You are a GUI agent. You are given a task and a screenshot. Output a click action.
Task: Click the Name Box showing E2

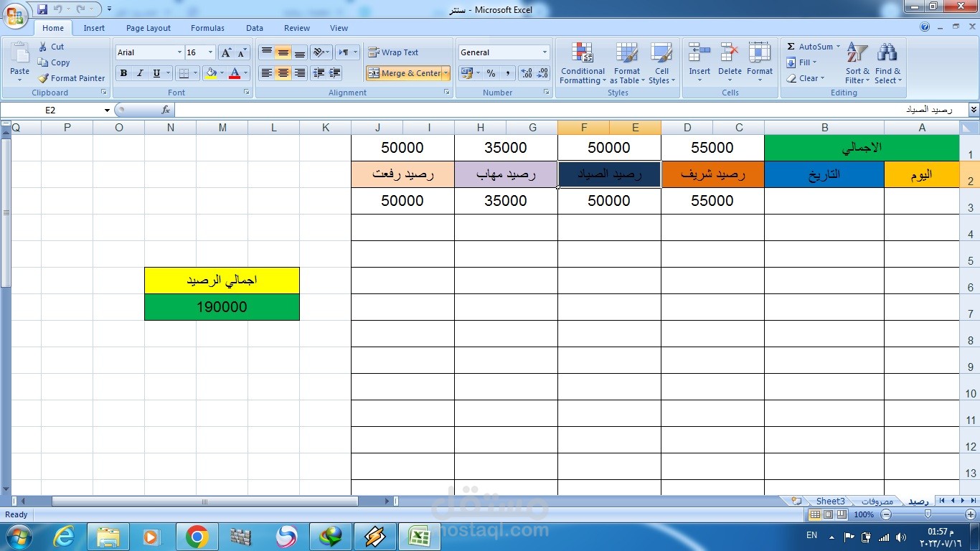tap(56, 110)
